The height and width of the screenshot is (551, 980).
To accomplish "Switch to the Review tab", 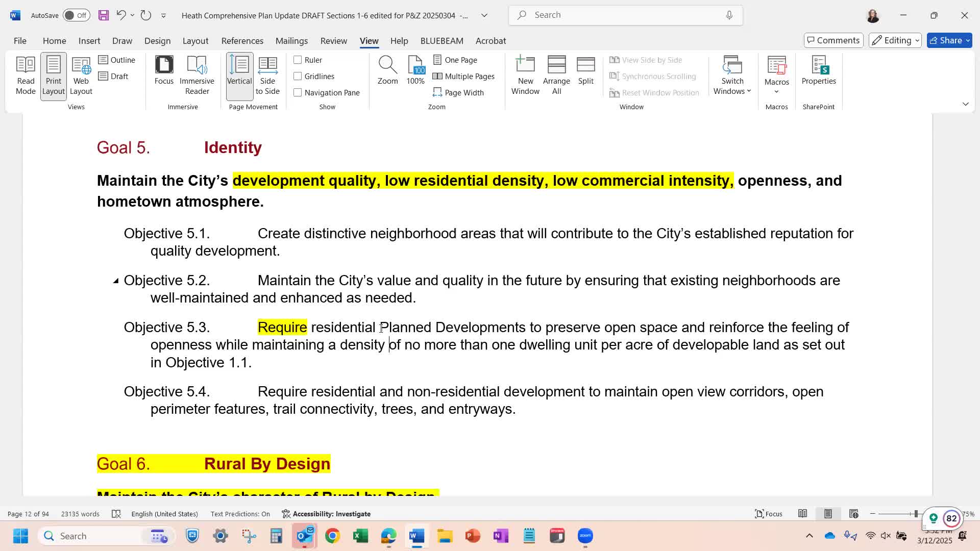I will (x=333, y=41).
